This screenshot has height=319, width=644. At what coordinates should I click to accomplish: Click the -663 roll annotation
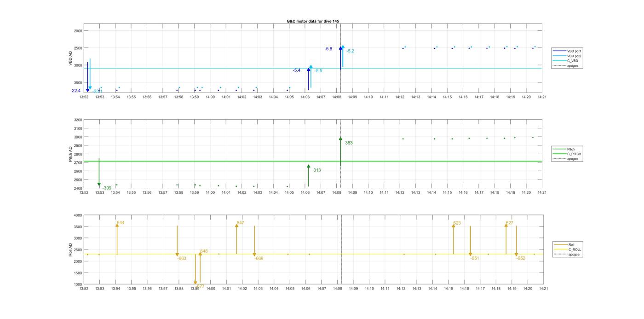182,259
